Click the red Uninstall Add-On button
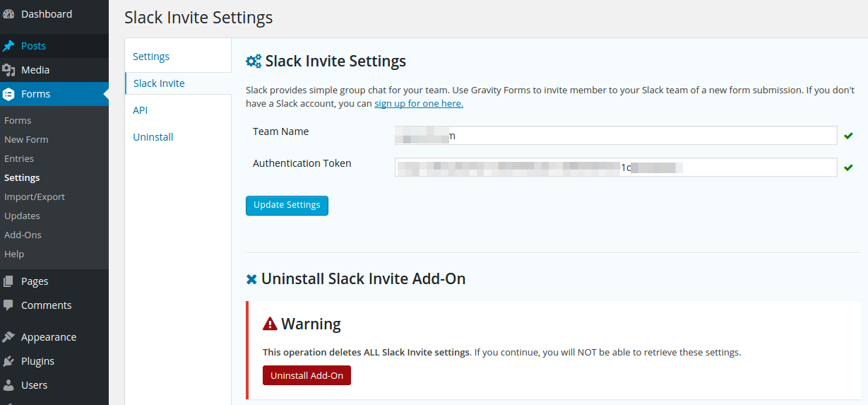This screenshot has width=868, height=405. coord(307,375)
